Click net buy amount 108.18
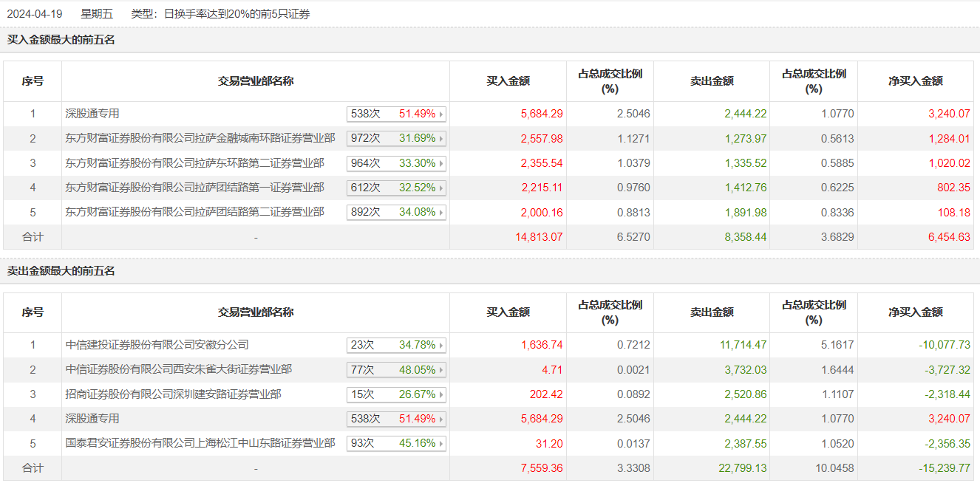 click(x=954, y=212)
